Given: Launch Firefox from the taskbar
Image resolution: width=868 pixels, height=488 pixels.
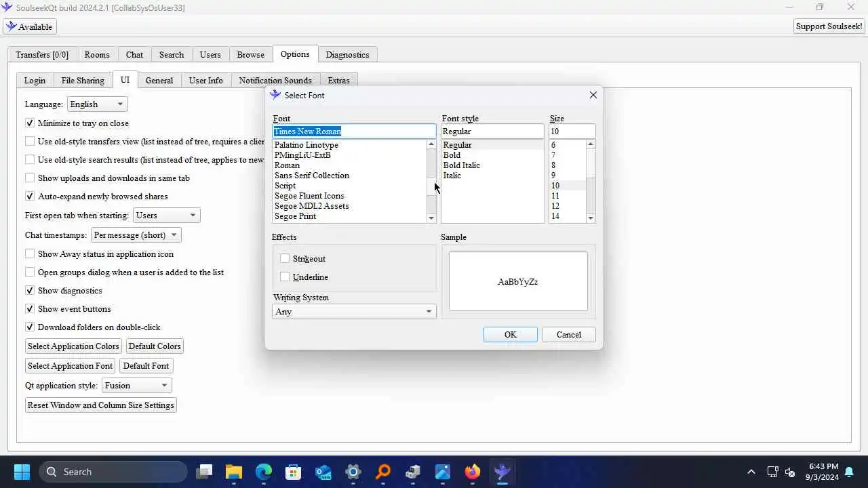Looking at the screenshot, I should pyautogui.click(x=473, y=472).
